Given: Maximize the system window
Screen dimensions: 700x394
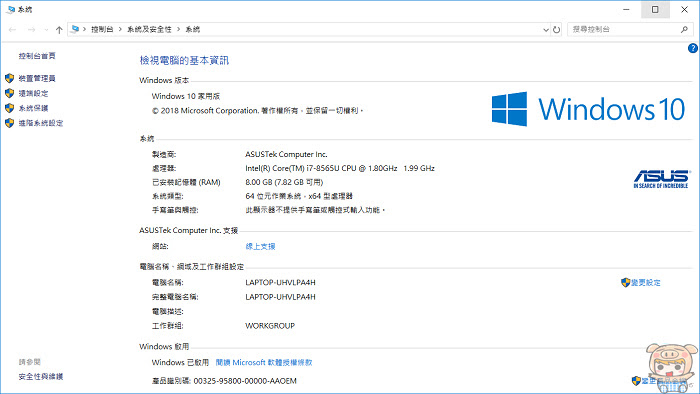Looking at the screenshot, I should click(x=655, y=9).
